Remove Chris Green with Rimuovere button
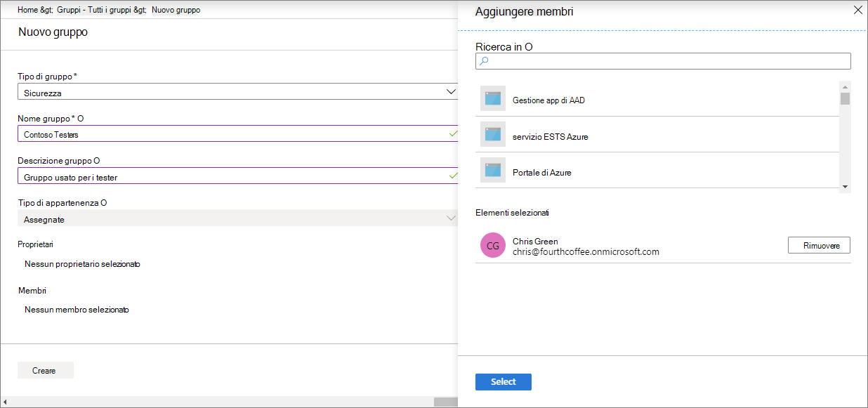Viewport: 868px width, 408px height. 819,245
